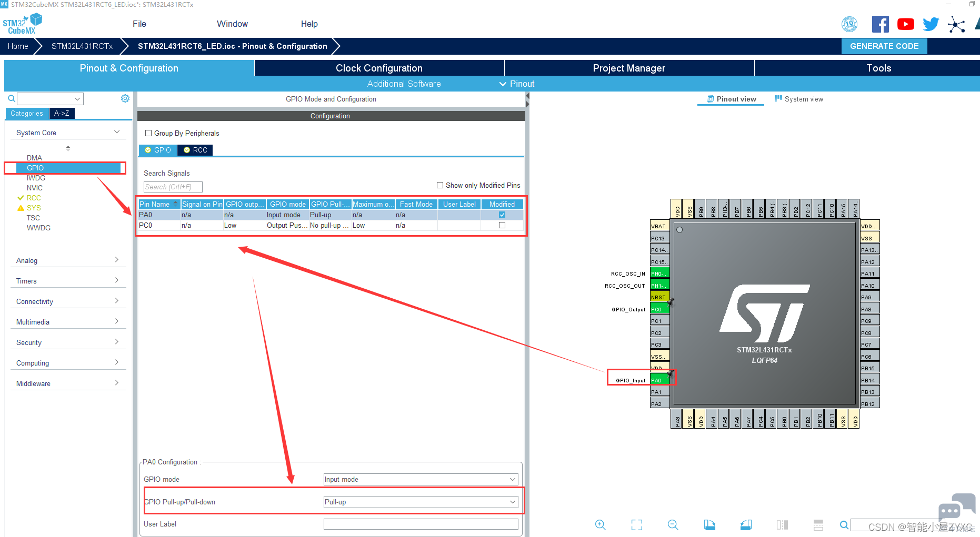Switch to System view

click(799, 99)
